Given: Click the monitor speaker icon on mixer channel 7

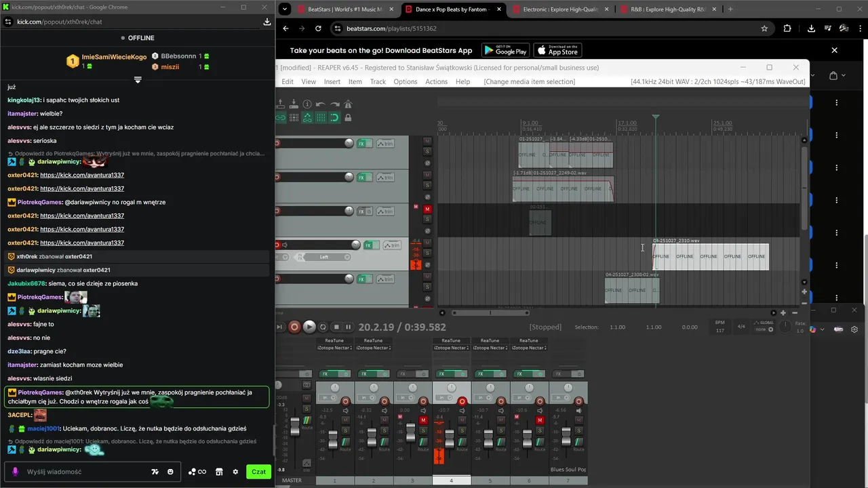Looking at the screenshot, I should 578,411.
